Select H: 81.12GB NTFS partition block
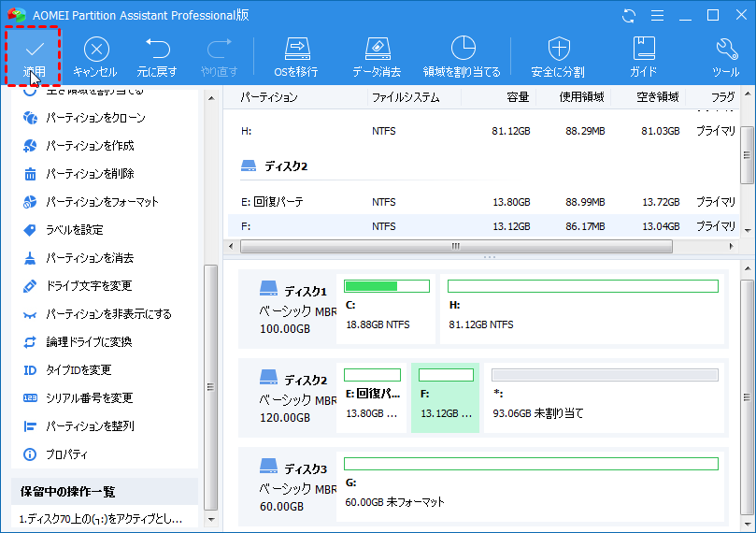This screenshot has height=533, width=756. 582,309
